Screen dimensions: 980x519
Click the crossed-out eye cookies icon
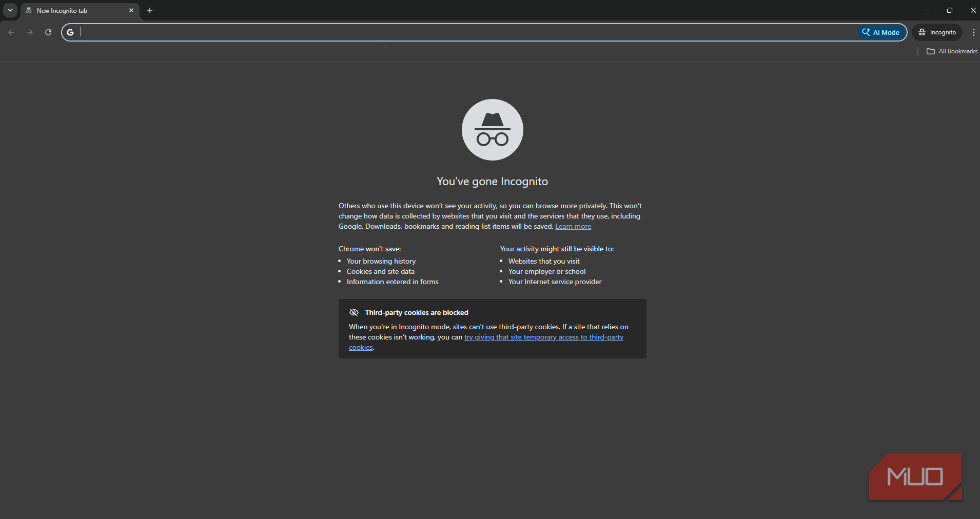(354, 312)
